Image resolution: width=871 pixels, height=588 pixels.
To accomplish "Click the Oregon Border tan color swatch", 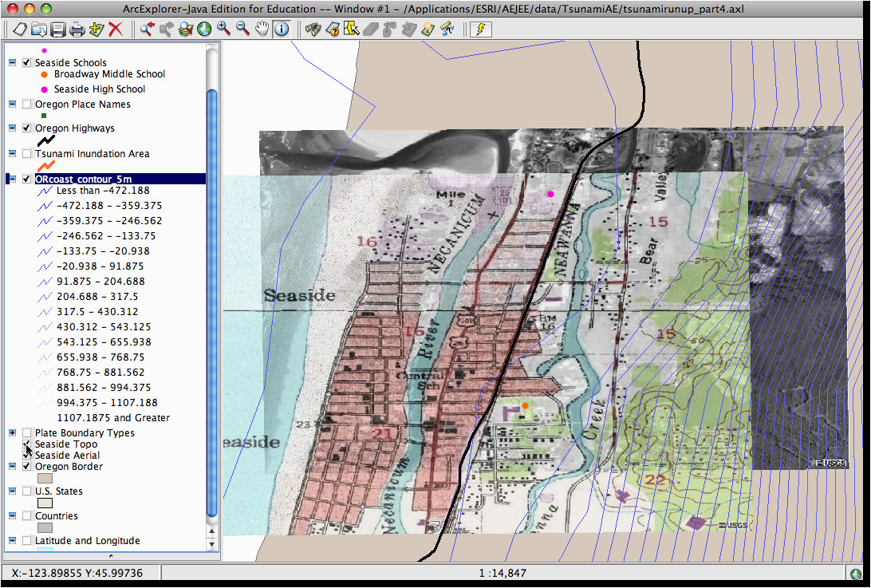I will tap(45, 478).
